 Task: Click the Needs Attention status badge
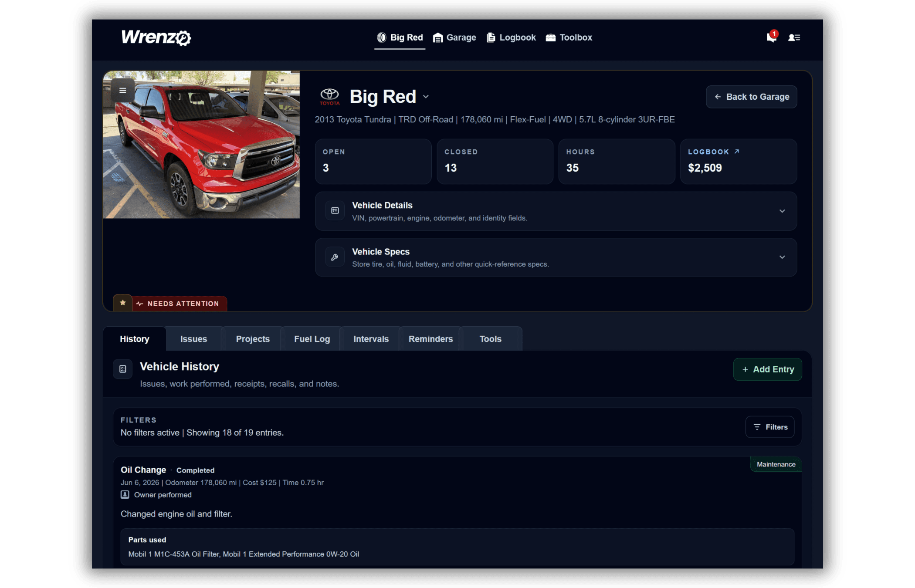click(179, 303)
